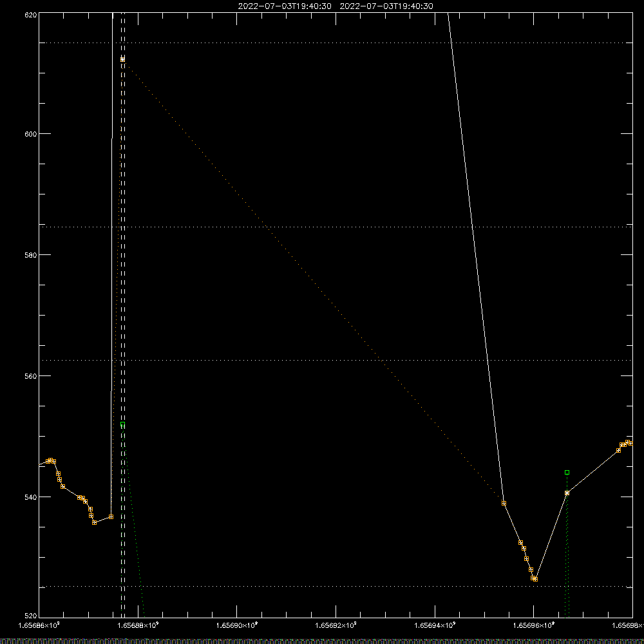Screen dimensions: 644x644
Task: Select the last orange marker before the steep rise
Action: point(111,516)
